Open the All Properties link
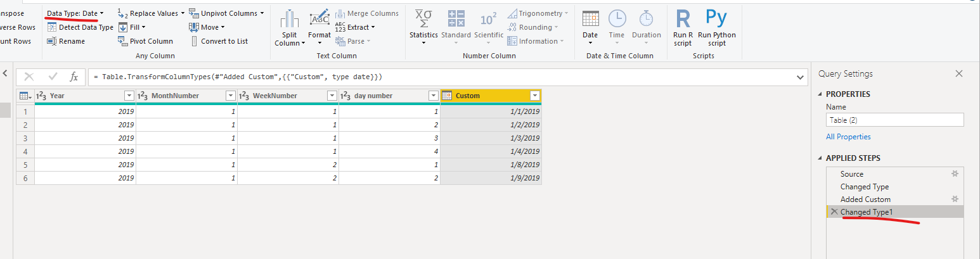Image resolution: width=980 pixels, height=259 pixels. [x=848, y=137]
